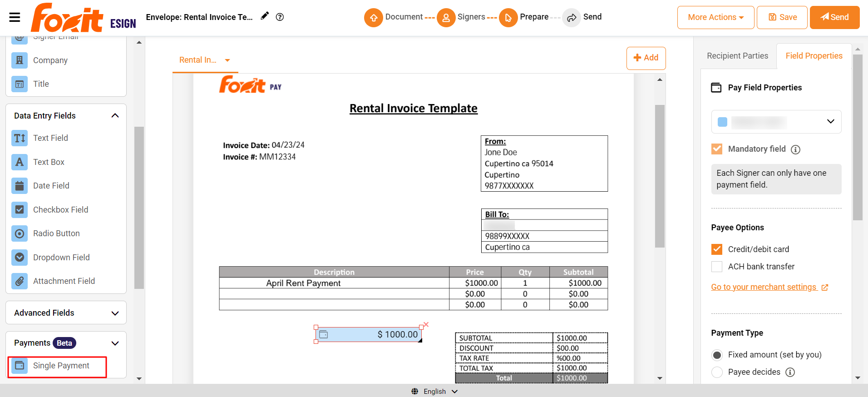Select the Checkbox Field icon
Viewport: 868px width, 397px height.
pos(20,210)
